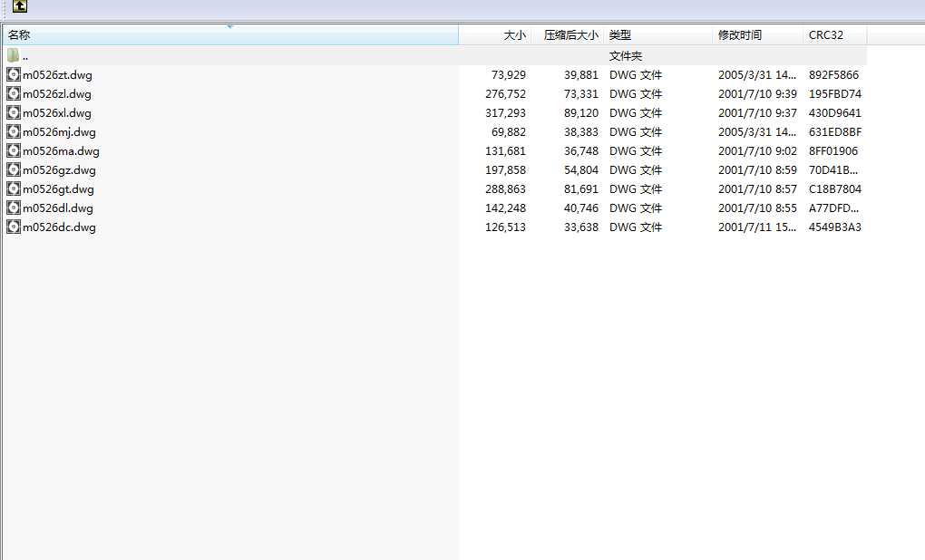Click modified time 2001/7/10 9:37
The height and width of the screenshot is (560, 925).
(x=757, y=112)
